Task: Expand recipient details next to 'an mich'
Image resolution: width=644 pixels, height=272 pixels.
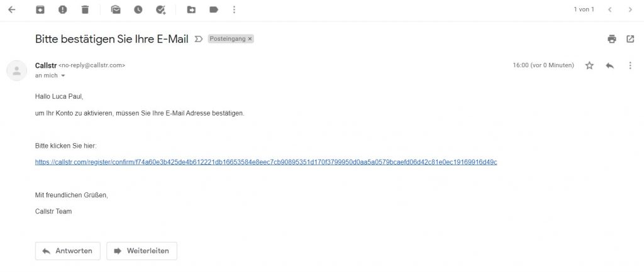Action: pos(63,75)
